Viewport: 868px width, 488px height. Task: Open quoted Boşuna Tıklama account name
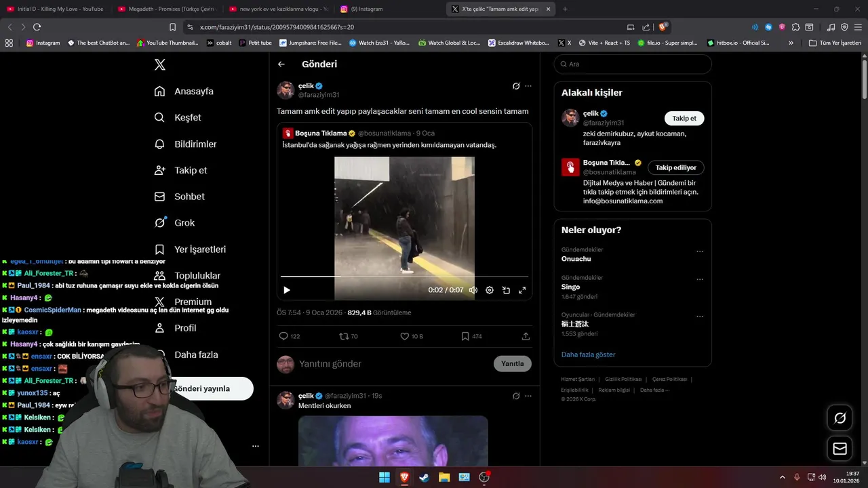tap(321, 134)
